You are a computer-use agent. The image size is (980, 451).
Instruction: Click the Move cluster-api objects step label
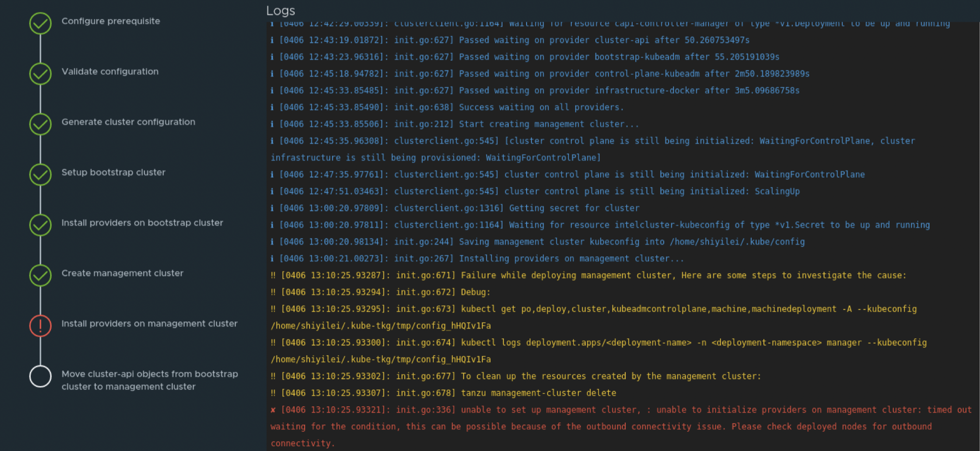coord(149,380)
